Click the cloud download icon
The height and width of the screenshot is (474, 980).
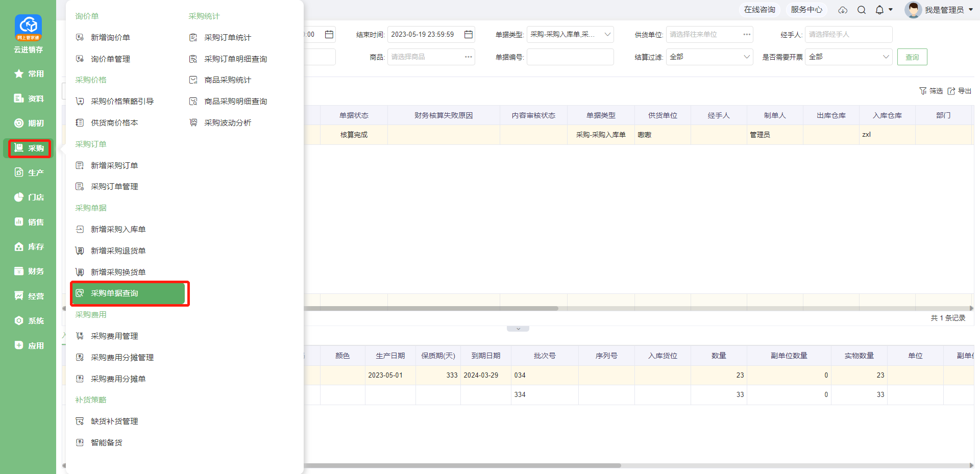pos(843,10)
